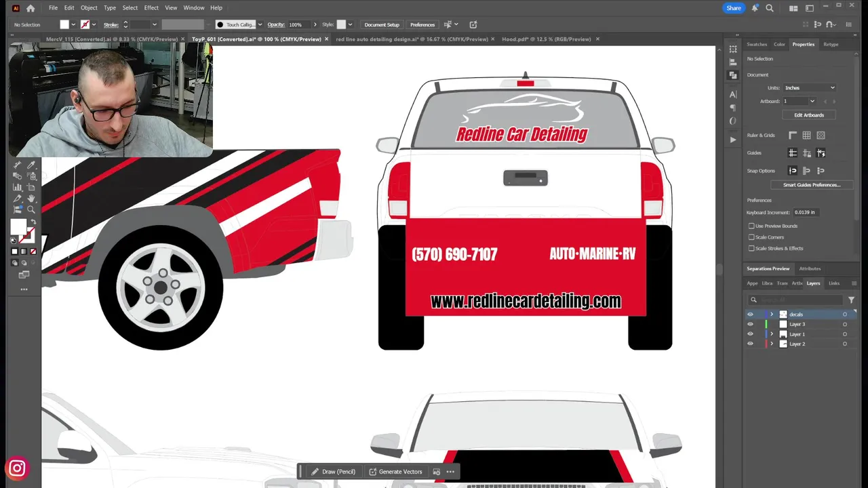Enable Scale Corners checkbox

click(751, 237)
